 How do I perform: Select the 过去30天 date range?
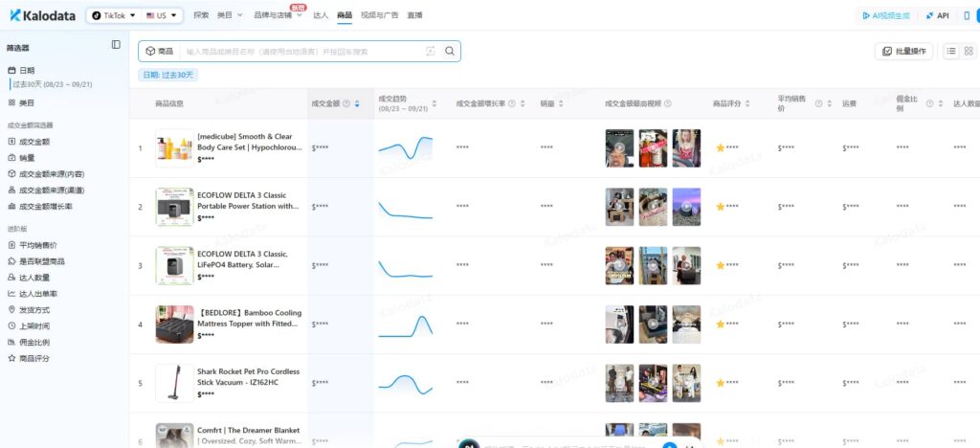click(52, 84)
